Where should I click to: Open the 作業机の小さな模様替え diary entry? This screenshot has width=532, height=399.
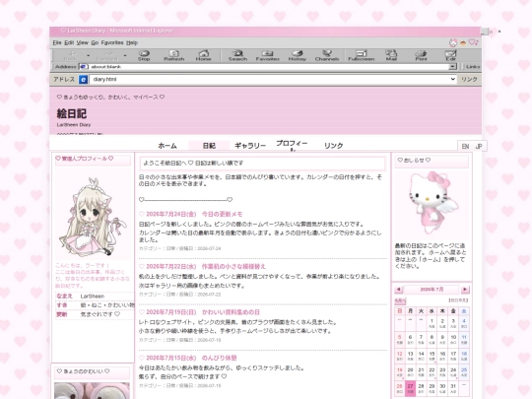click(233, 266)
